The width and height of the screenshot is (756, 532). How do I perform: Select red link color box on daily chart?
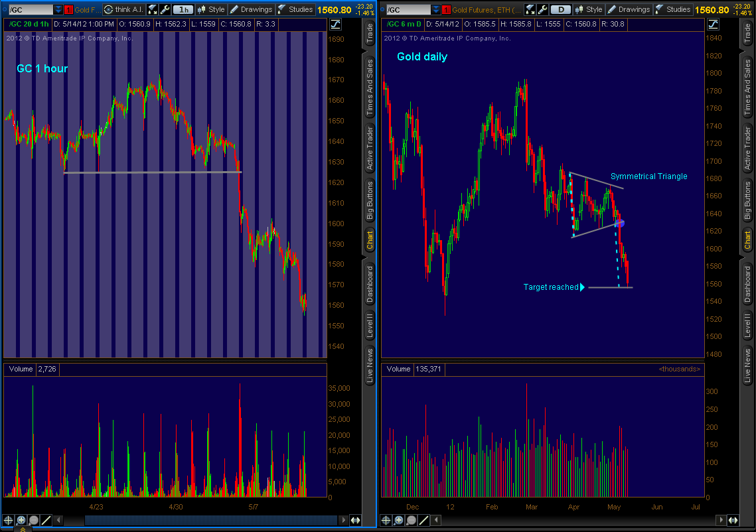coord(446,9)
